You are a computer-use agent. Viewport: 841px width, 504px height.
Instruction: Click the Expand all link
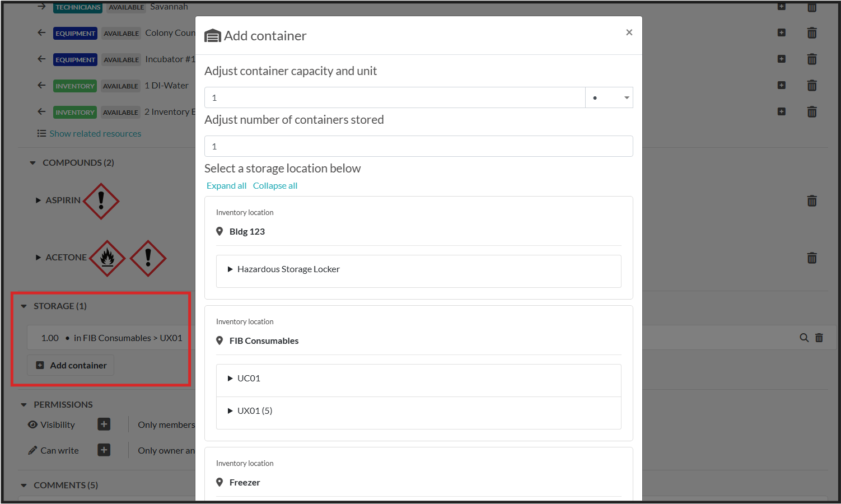coord(226,186)
